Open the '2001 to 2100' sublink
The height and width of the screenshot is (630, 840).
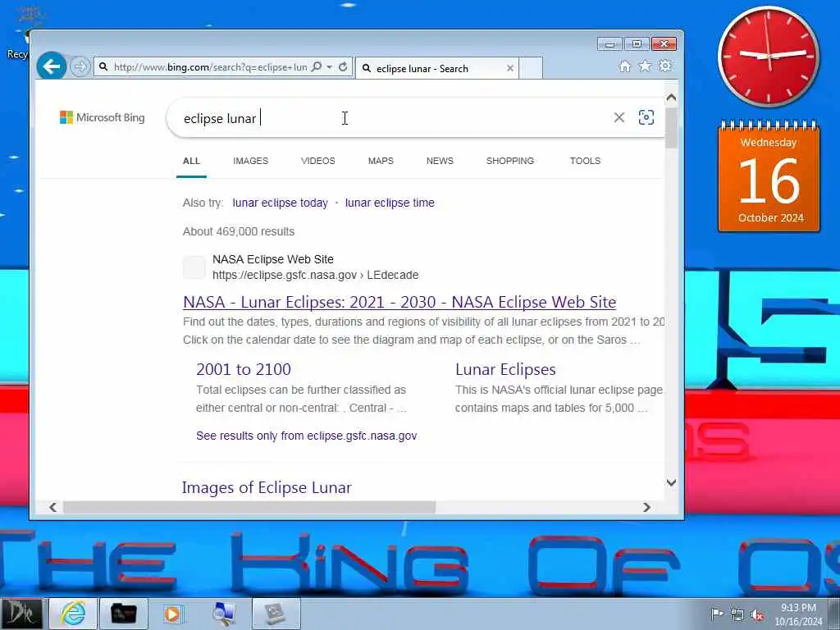click(243, 369)
